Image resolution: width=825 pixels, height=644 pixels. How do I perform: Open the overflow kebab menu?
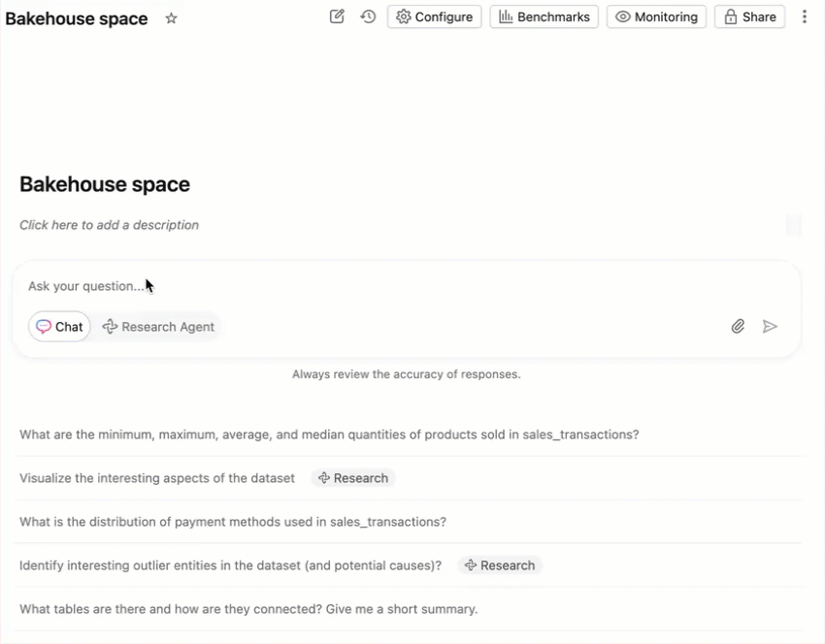coord(805,16)
